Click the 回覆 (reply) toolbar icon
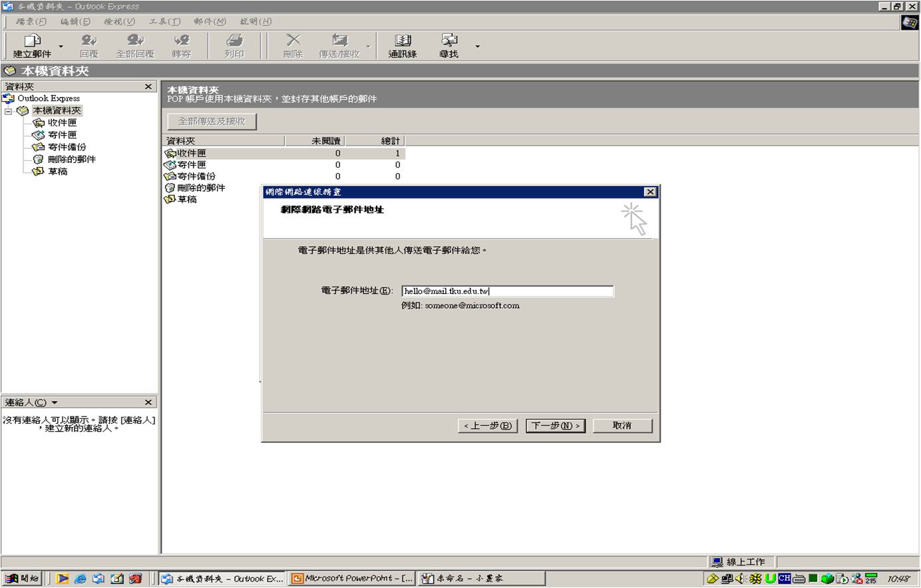The width and height of the screenshot is (921, 588). point(89,45)
